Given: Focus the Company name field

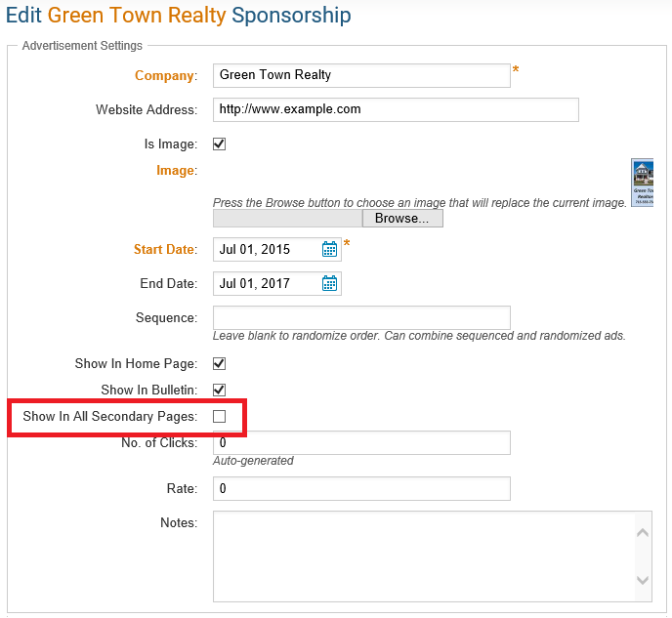Looking at the screenshot, I should [361, 75].
